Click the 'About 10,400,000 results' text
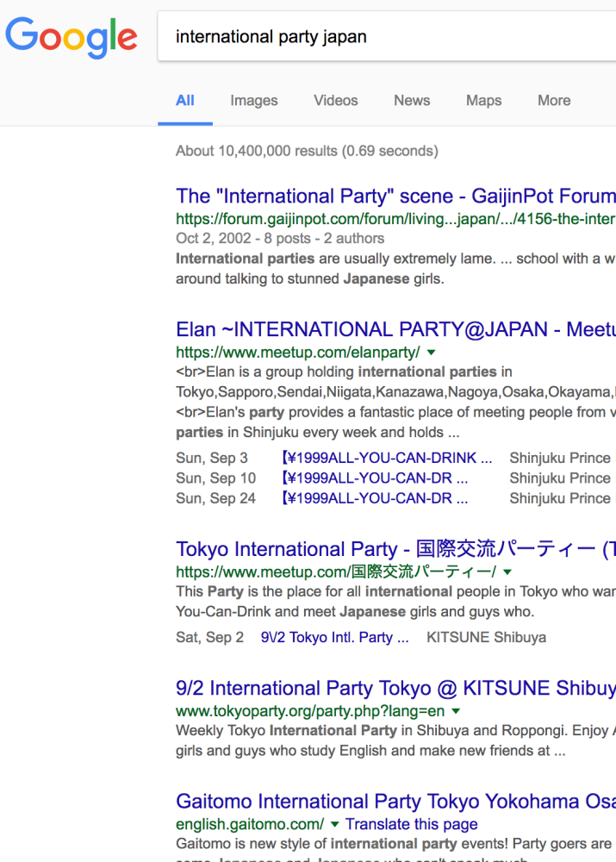The width and height of the screenshot is (616, 862). coord(307,151)
